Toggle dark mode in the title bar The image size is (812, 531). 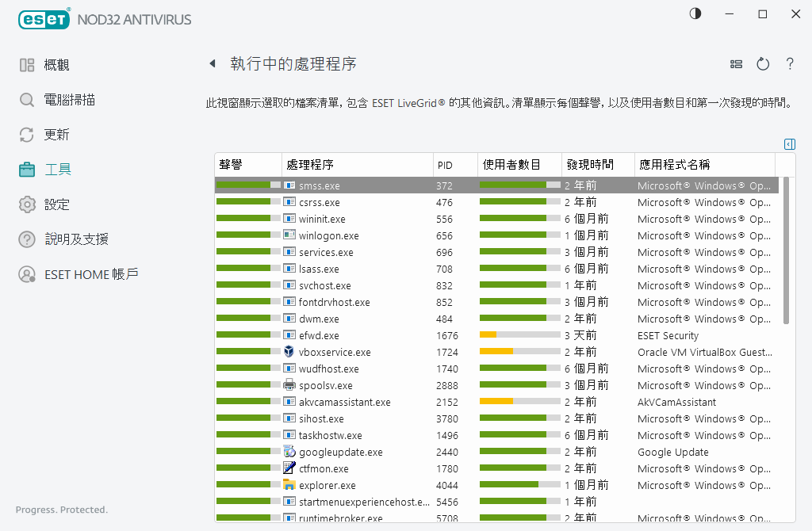click(x=695, y=13)
